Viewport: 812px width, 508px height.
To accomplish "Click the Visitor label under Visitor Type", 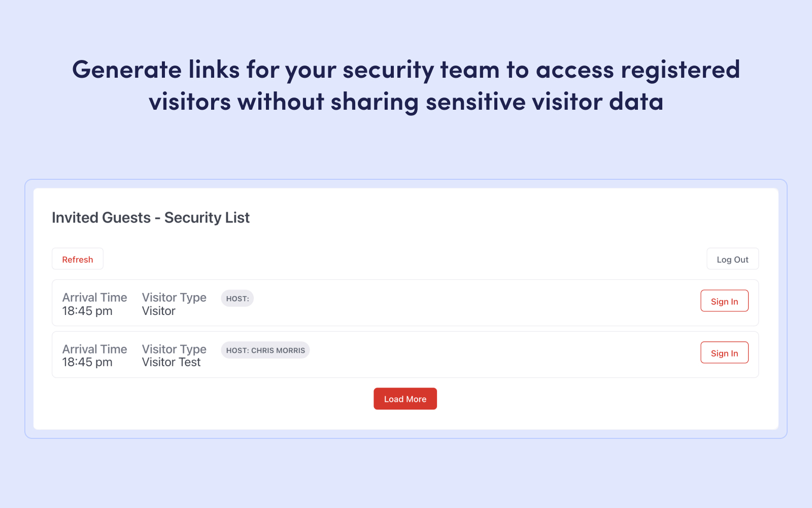I will [158, 311].
